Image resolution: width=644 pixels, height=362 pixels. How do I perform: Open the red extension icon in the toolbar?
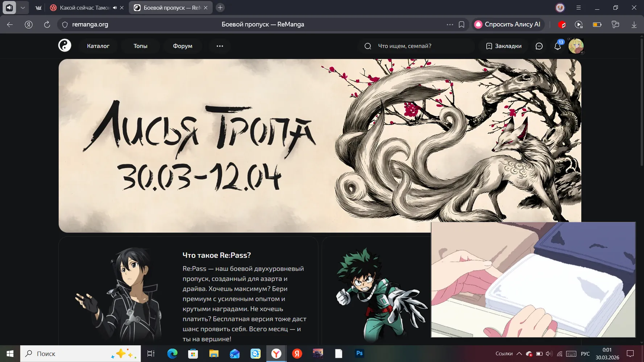click(x=562, y=25)
